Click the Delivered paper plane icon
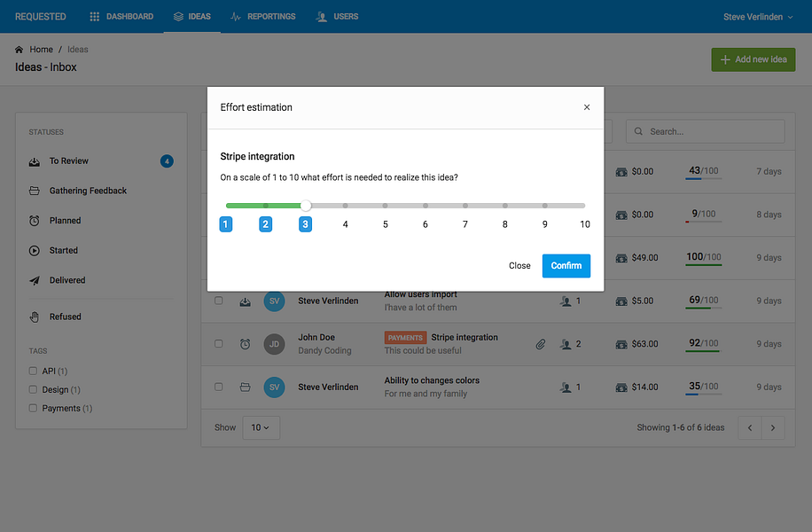This screenshot has height=532, width=812. pos(35,280)
